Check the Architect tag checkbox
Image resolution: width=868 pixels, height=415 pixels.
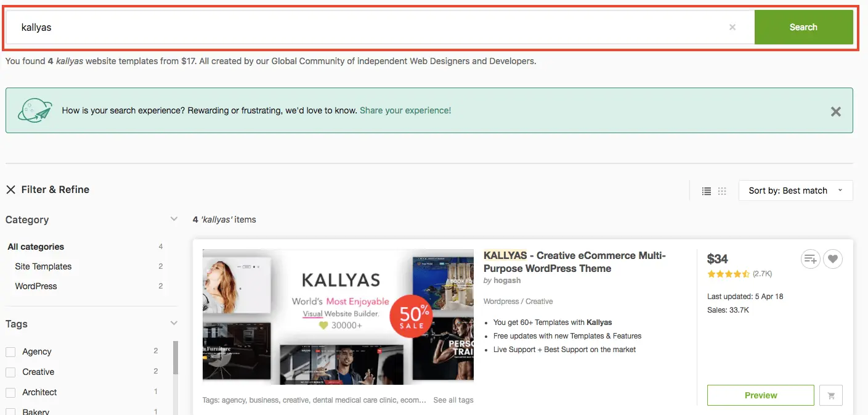tap(10, 393)
